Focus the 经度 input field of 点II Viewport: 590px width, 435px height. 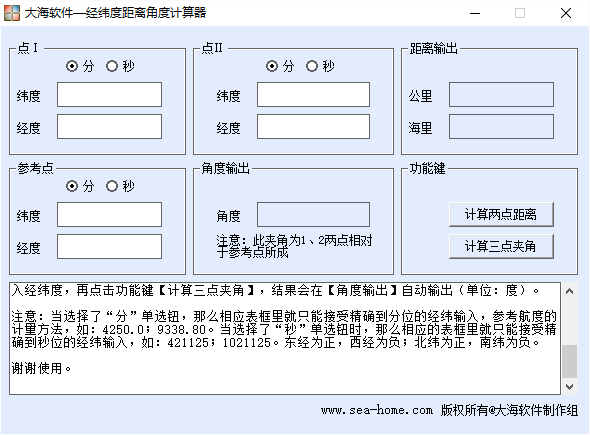(x=313, y=127)
